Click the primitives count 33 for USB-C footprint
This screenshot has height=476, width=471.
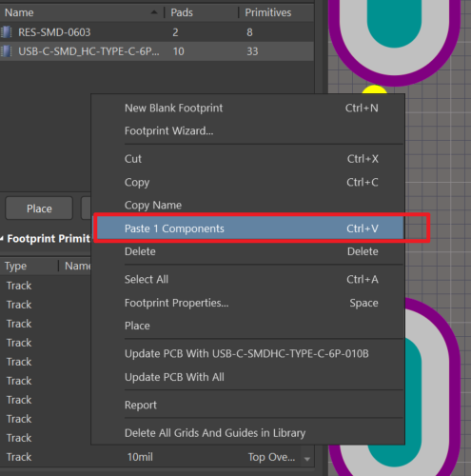tap(252, 51)
